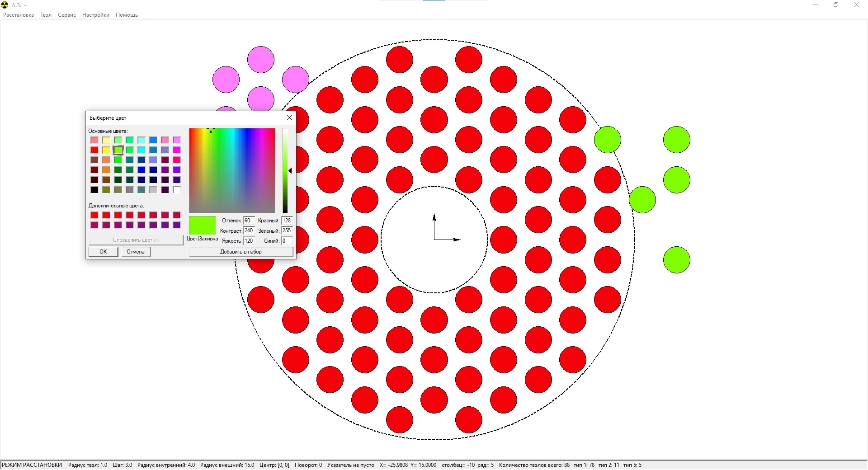Restore down the application window
Image resolution: width=868 pixels, height=470 pixels.
point(836,5)
